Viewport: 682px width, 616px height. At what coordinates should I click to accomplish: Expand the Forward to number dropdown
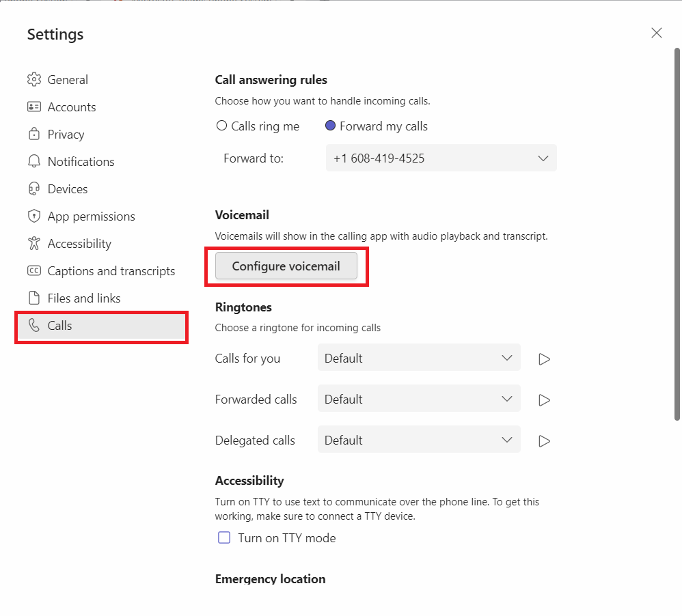[441, 158]
